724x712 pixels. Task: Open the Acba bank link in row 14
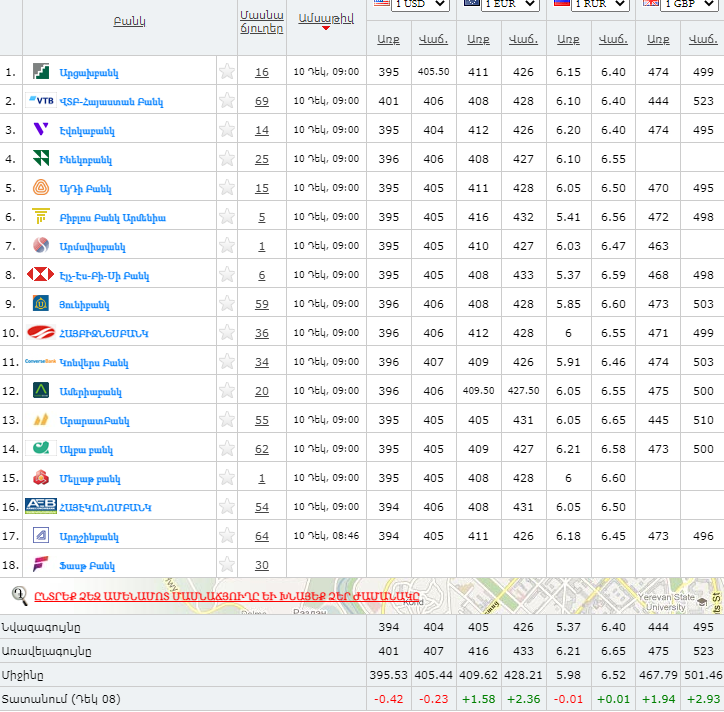click(86, 450)
